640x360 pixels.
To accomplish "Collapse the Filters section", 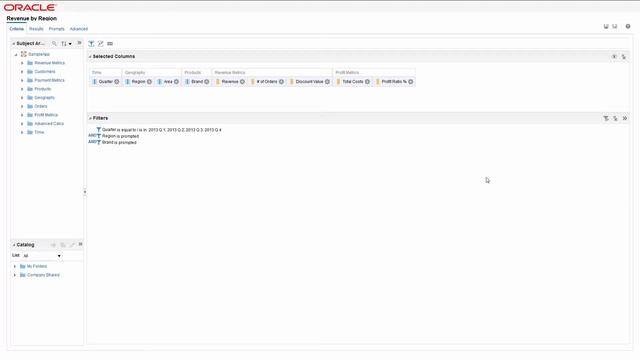I will coord(90,118).
